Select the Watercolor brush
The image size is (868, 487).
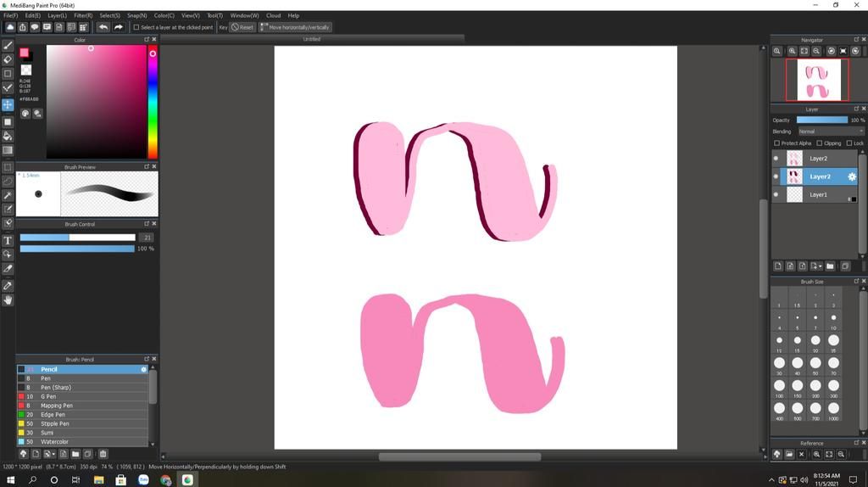coord(82,442)
